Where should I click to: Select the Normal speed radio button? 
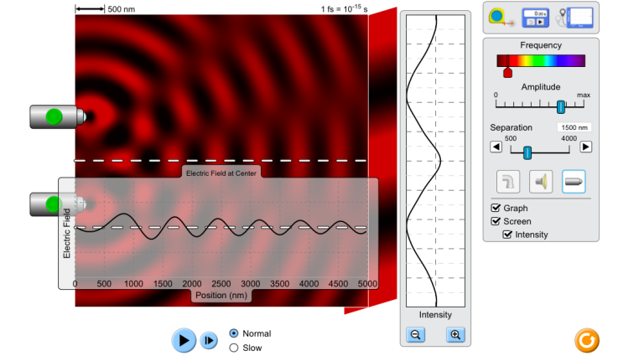click(x=234, y=333)
